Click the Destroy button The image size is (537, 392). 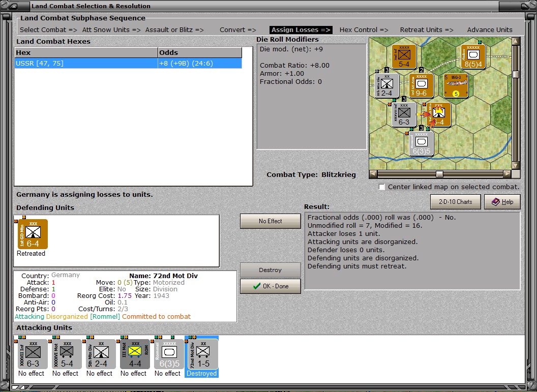pos(270,270)
